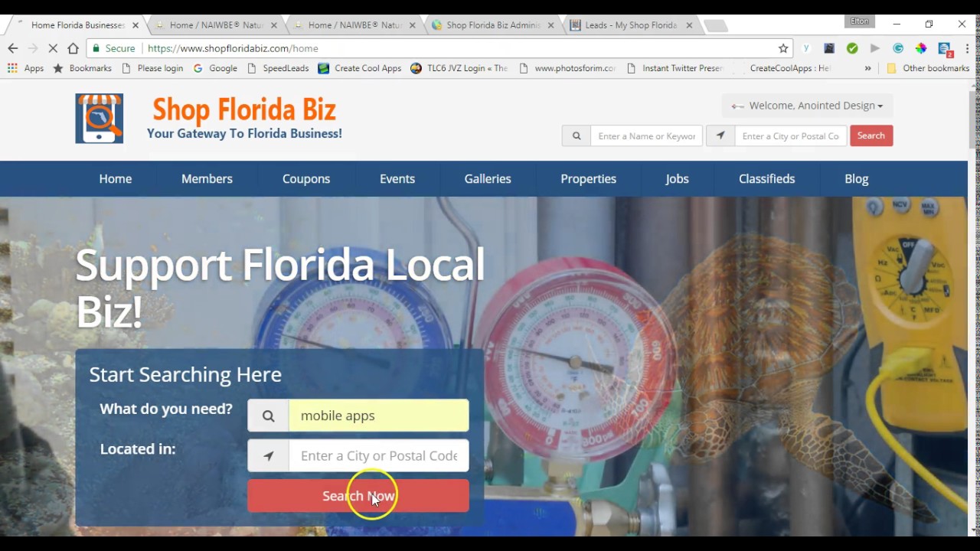Expand hidden bookmarks with the chevron
This screenshot has height=551, width=980.
[867, 68]
